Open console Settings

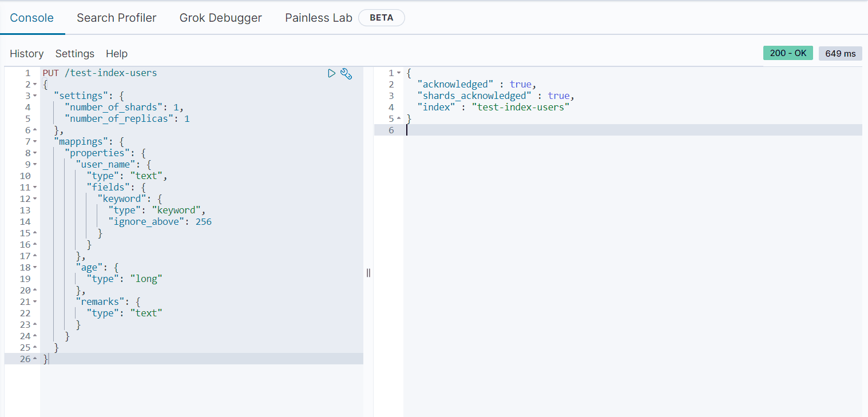coord(74,53)
